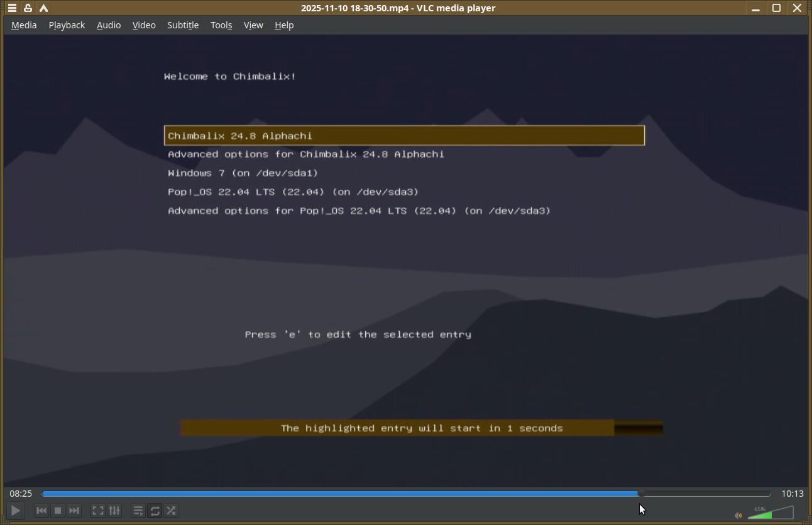Screen dimensions: 812x525
Task: Open the Video menu
Action: tap(144, 25)
